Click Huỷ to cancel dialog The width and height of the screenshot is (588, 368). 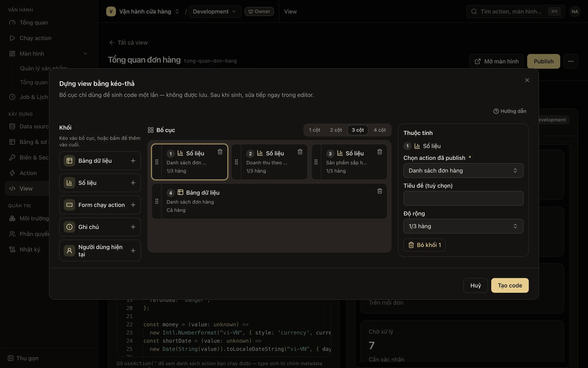[476, 285]
